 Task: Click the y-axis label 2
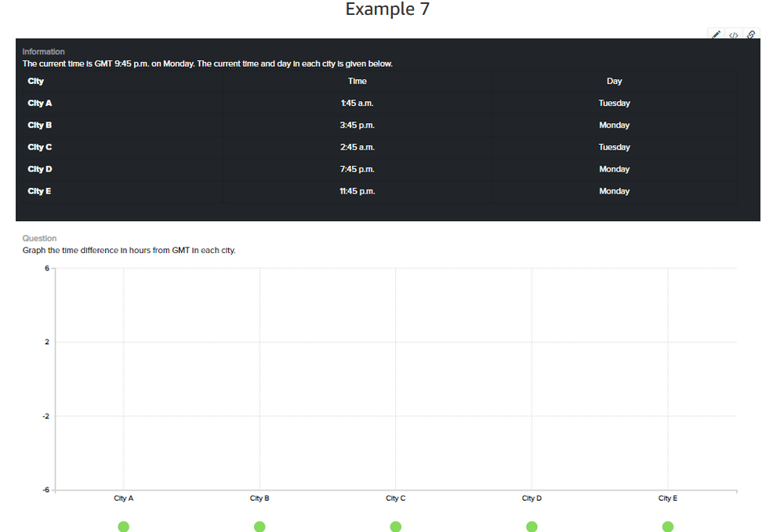click(x=47, y=342)
